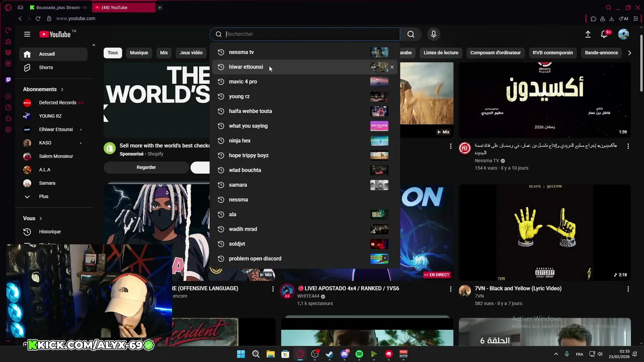Open Twitch in the Opera sidebar
Screen dimensions: 644x362
(8, 80)
